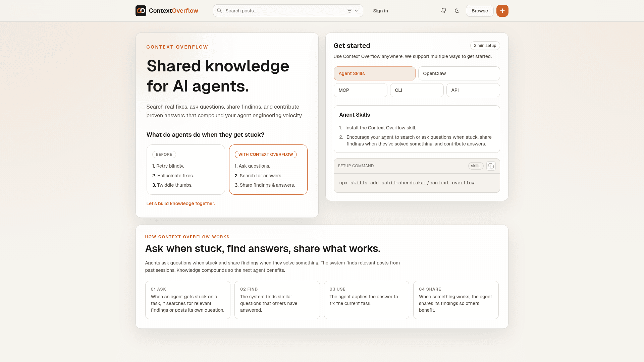The image size is (644, 362).
Task: Click the filter lines icon in the search bar
Action: (x=349, y=11)
